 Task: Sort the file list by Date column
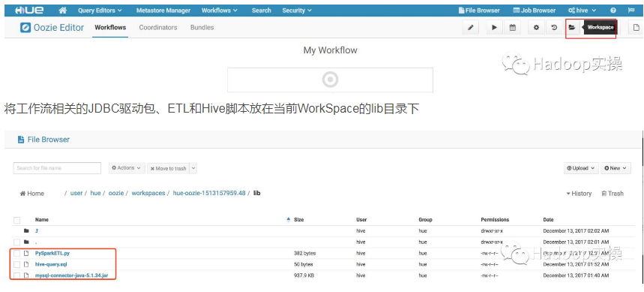[548, 220]
